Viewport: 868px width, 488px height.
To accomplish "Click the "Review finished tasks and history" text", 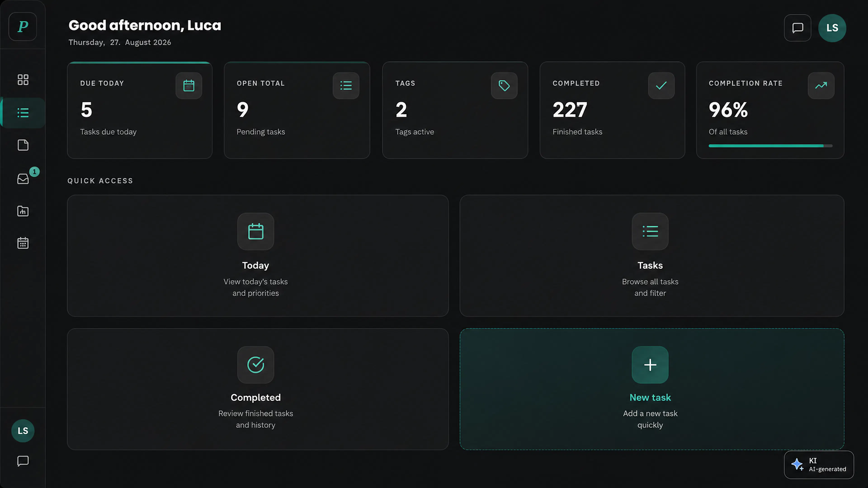I will [x=256, y=419].
